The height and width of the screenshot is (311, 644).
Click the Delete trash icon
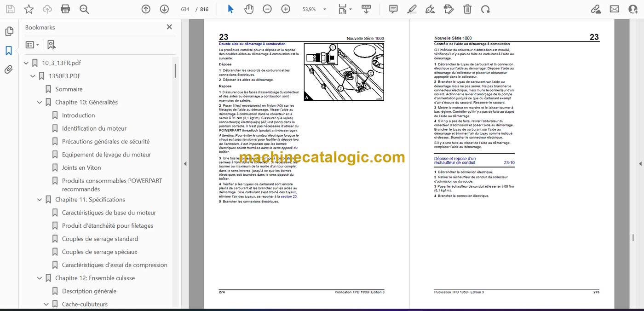pyautogui.click(x=467, y=9)
